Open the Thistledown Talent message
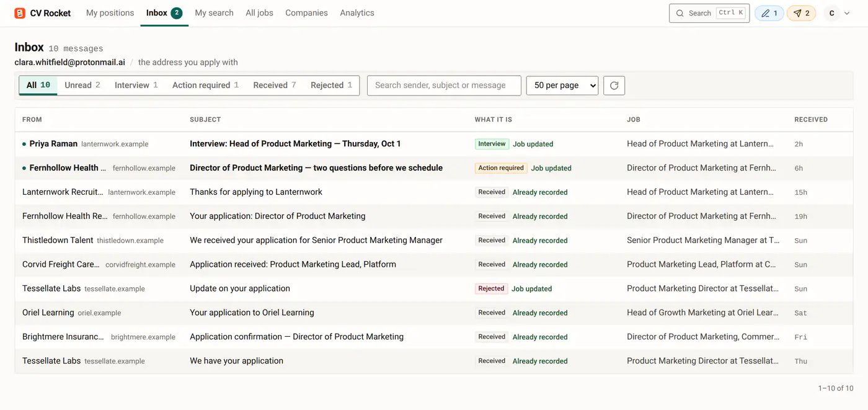This screenshot has height=410, width=868. [434, 241]
